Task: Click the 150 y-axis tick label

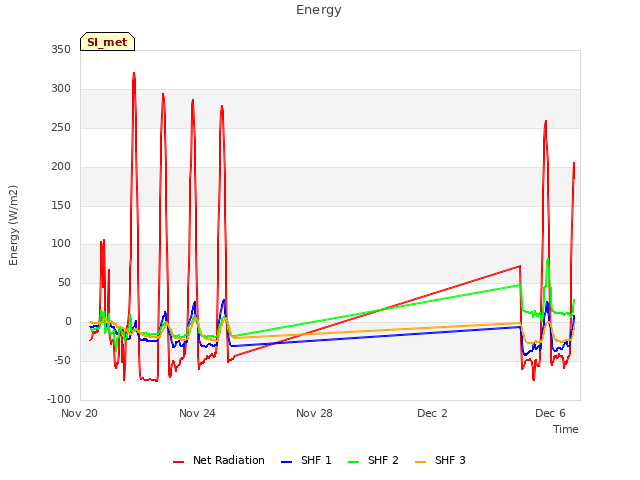Action: [61, 205]
